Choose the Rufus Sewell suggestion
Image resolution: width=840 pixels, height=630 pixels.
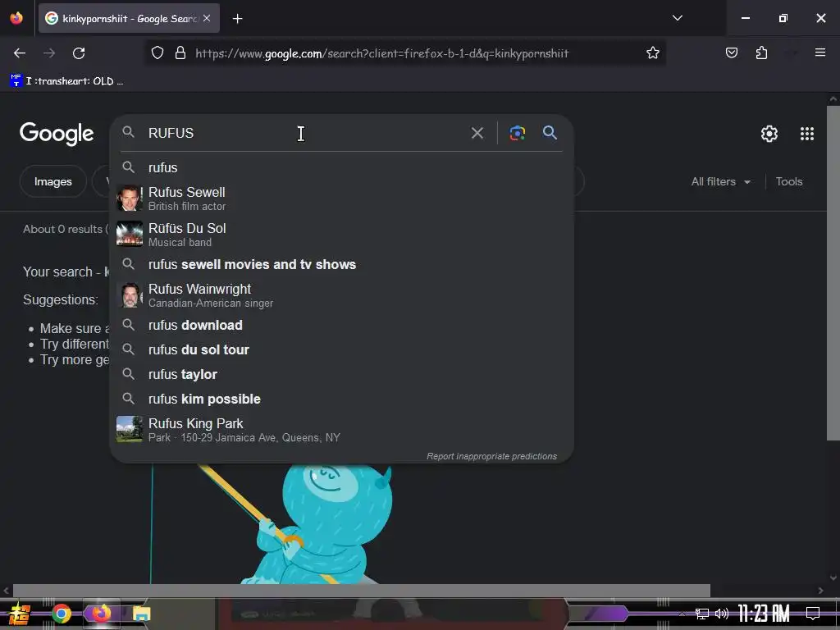click(341, 199)
